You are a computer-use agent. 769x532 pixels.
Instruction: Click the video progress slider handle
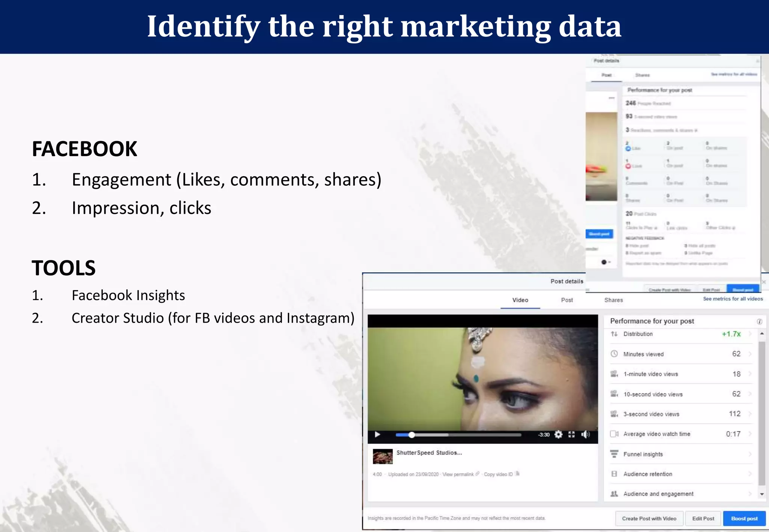[x=412, y=435]
